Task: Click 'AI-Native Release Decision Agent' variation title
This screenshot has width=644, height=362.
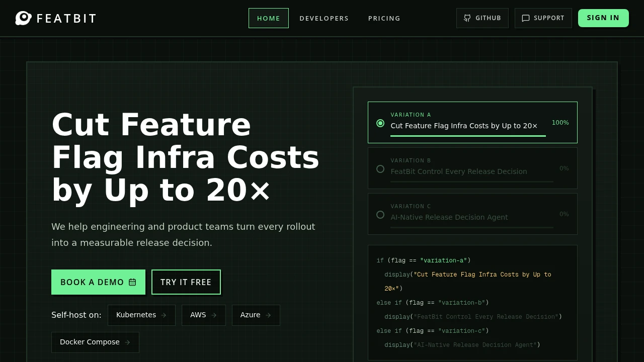Action: (449, 217)
